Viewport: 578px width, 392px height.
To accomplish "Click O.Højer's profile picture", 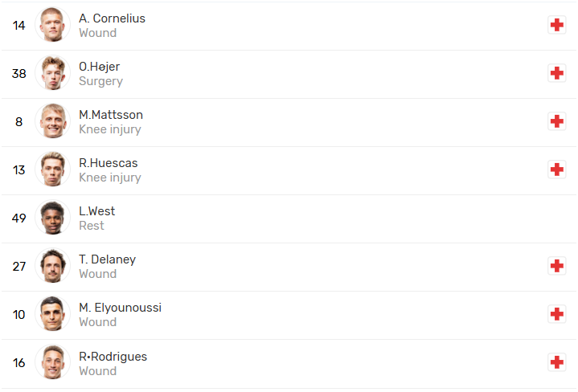I will coord(53,73).
